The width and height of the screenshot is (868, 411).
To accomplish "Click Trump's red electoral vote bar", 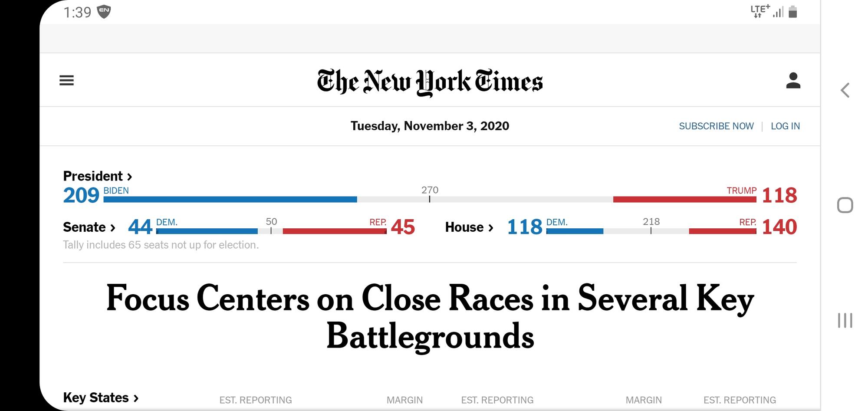I will tap(684, 199).
